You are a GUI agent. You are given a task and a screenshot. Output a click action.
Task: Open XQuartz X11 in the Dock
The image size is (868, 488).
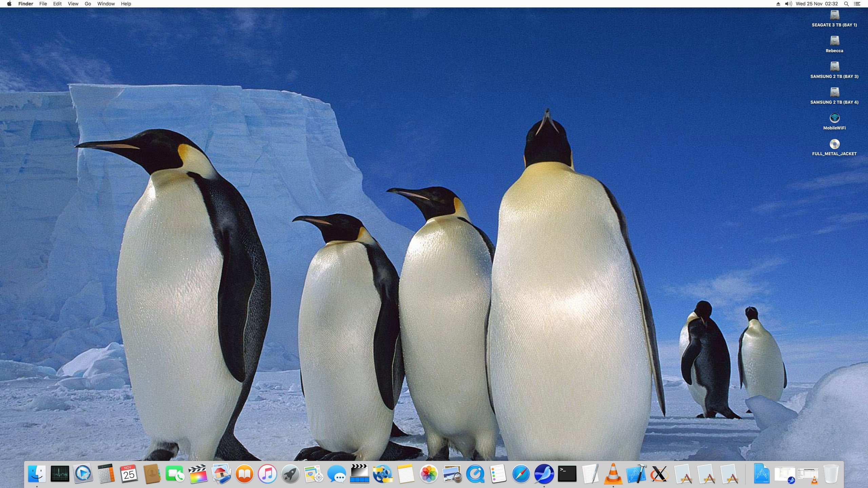coord(659,473)
